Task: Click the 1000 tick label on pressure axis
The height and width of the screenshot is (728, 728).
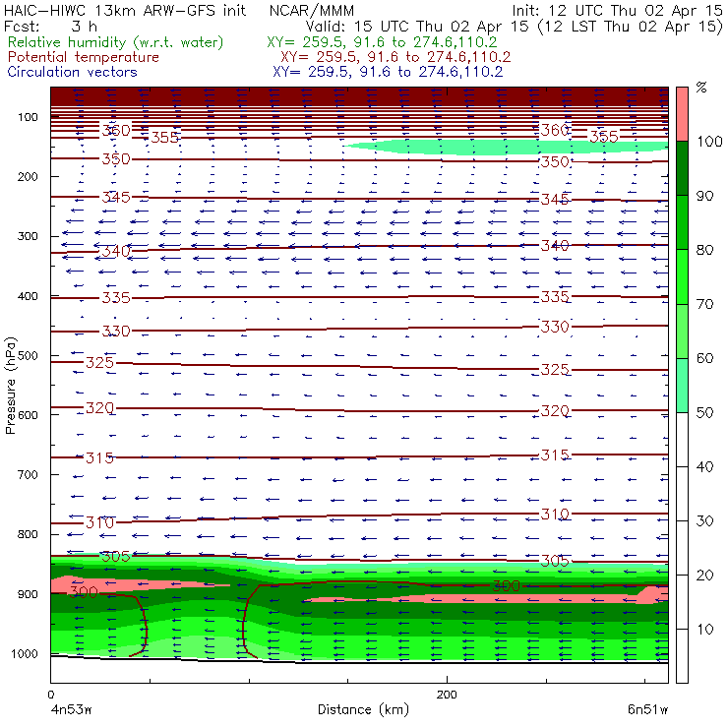Action: 25,653
